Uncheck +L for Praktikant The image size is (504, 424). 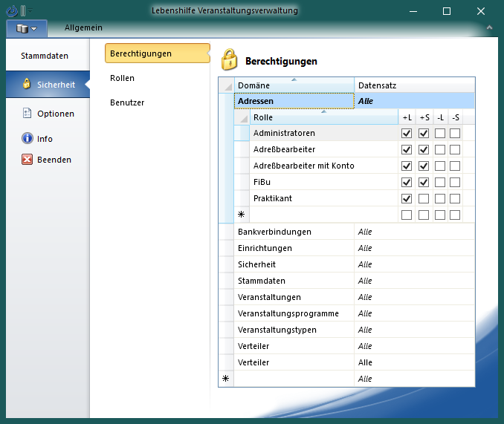tap(407, 199)
